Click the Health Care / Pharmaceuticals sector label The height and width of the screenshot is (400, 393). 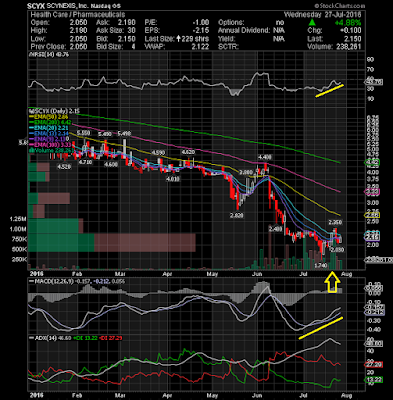point(78,15)
